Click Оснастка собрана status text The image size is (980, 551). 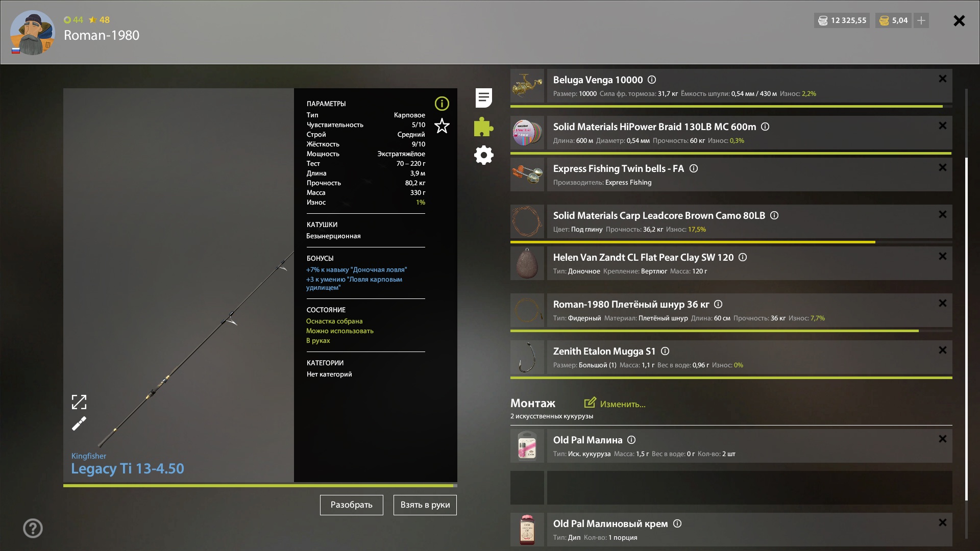click(334, 321)
